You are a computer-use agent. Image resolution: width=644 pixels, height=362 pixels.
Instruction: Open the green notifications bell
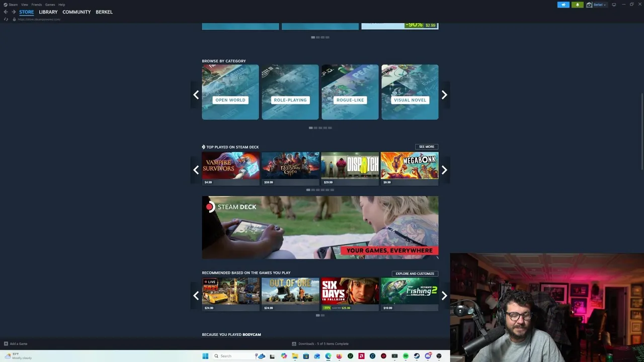pyautogui.click(x=578, y=5)
